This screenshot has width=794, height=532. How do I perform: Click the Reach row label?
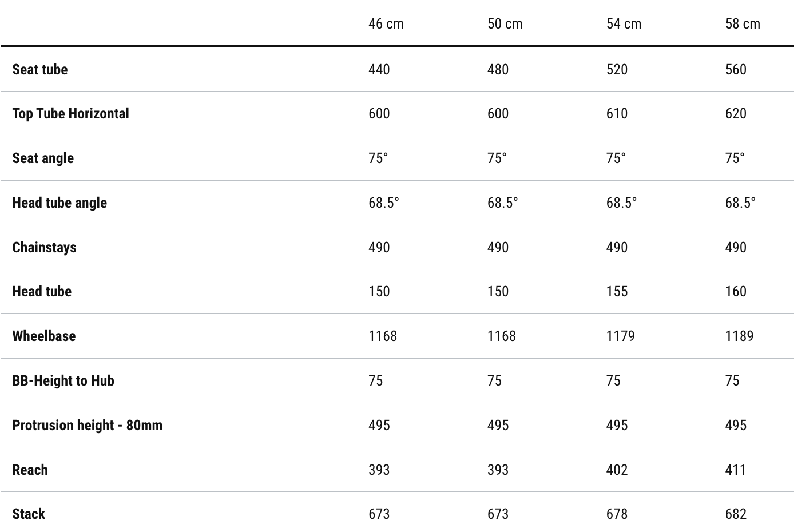[30, 470]
